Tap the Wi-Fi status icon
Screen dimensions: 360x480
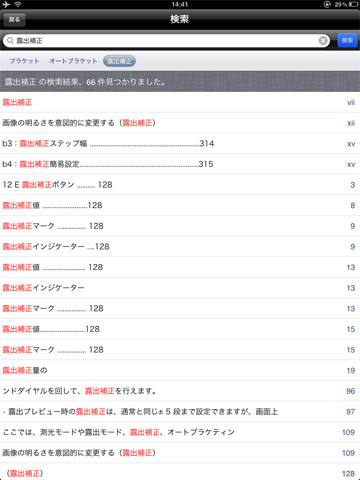18,4
